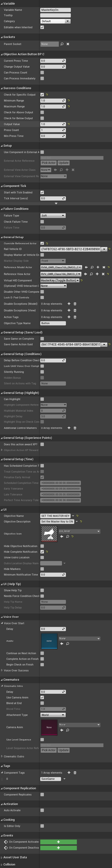Empty the Disable Exceptions (Model) array with trash icon

click(75, 304)
